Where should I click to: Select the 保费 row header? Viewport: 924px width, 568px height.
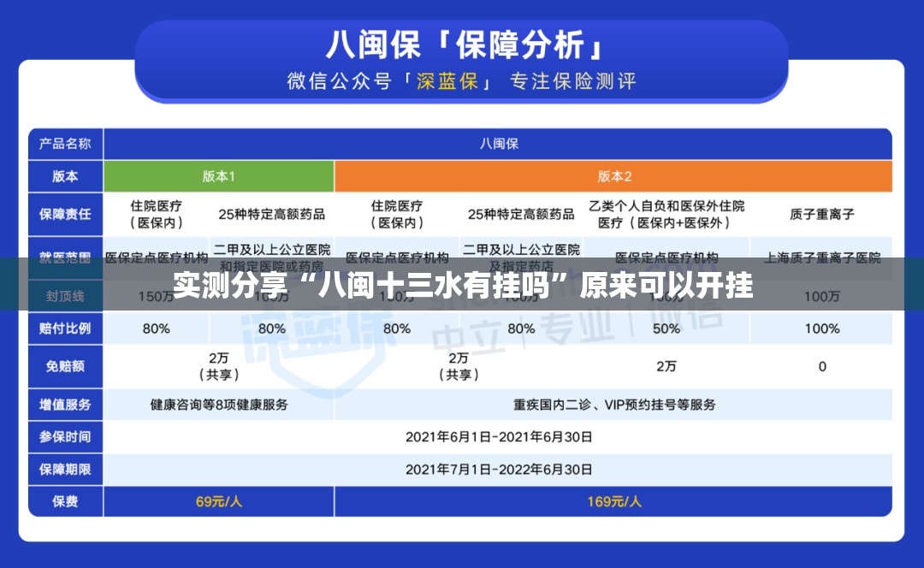(x=65, y=501)
